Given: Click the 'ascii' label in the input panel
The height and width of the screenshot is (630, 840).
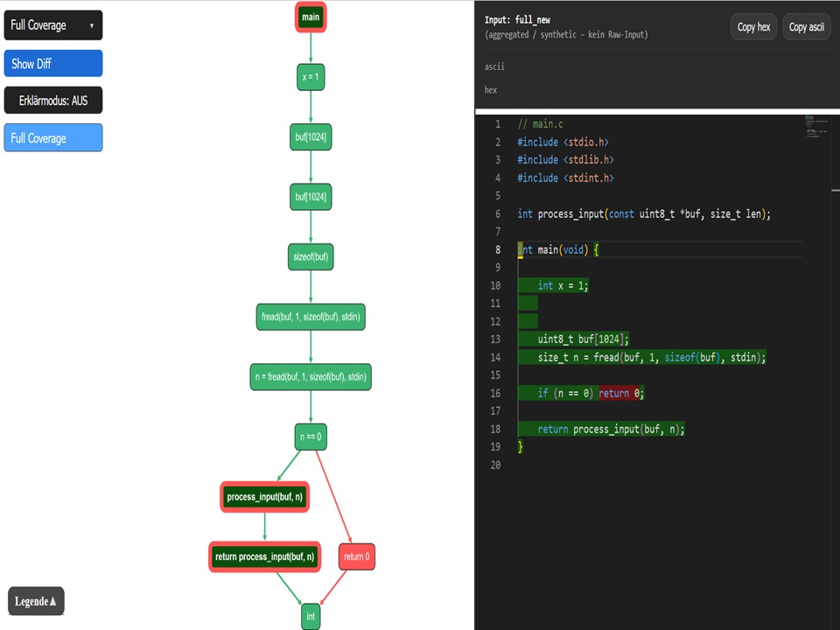Looking at the screenshot, I should pyautogui.click(x=494, y=66).
